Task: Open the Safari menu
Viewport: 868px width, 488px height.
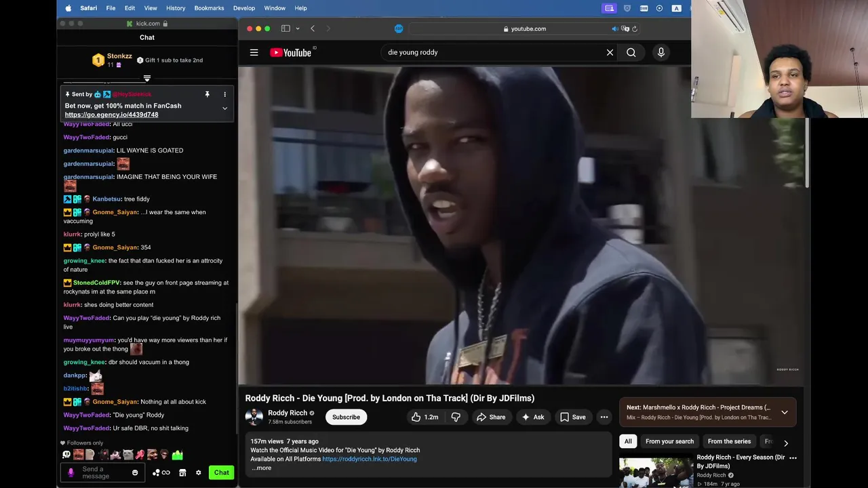Action: 88,8
